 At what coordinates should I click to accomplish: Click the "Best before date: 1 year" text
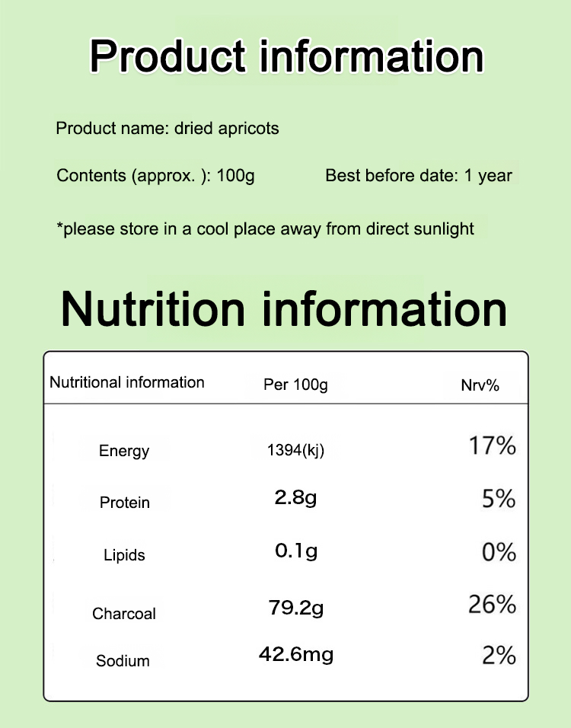tap(419, 176)
